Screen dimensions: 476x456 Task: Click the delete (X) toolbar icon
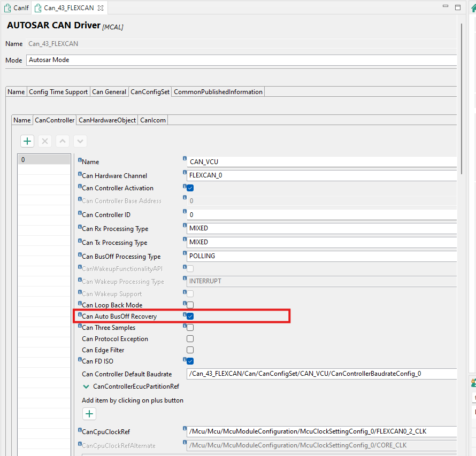point(45,141)
